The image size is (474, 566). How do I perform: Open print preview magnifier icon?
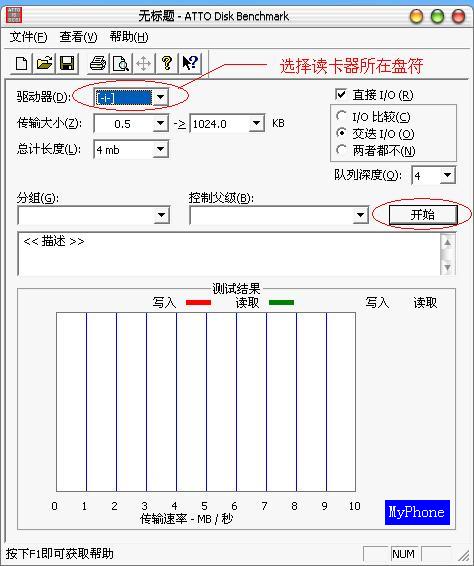point(121,64)
